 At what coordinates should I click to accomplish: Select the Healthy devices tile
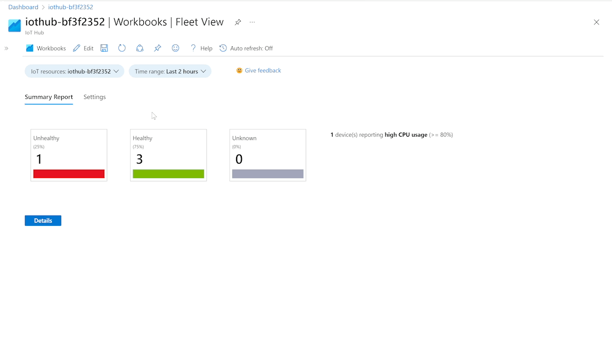click(168, 155)
